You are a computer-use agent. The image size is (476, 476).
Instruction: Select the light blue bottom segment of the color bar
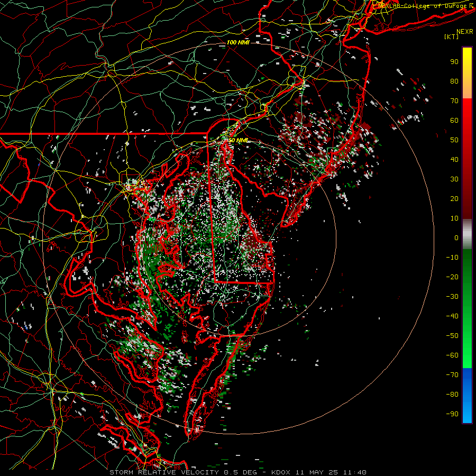point(467,411)
